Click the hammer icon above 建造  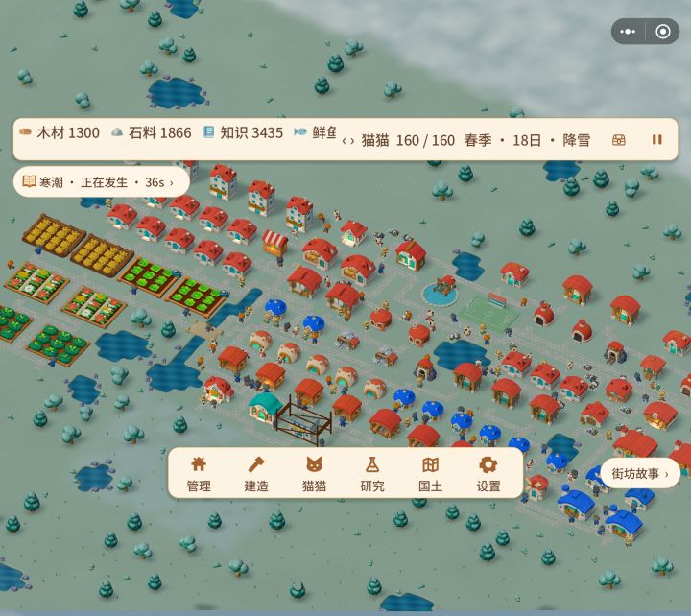256,464
